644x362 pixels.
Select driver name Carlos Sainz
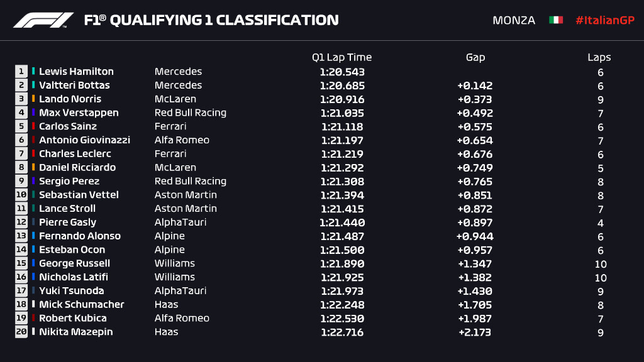[x=68, y=126]
